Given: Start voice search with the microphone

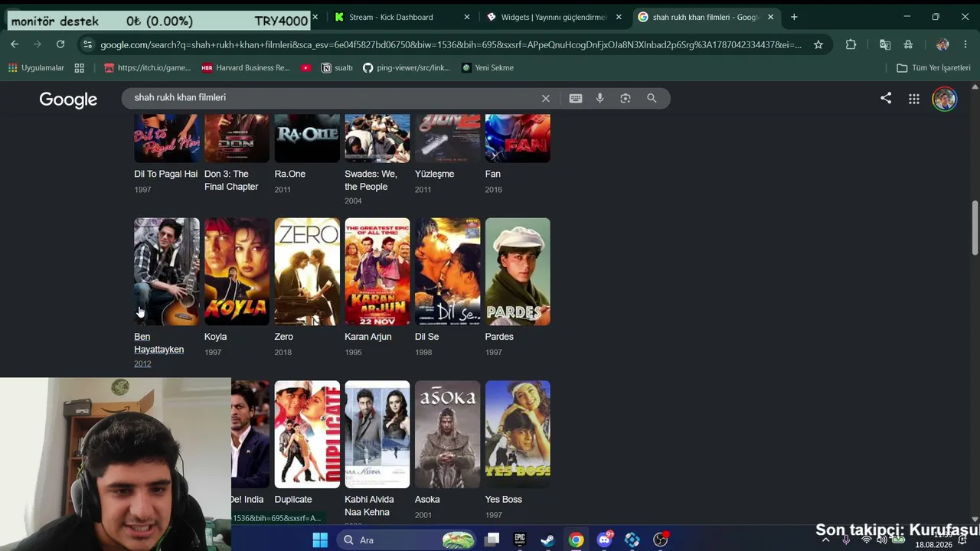Looking at the screenshot, I should coord(600,98).
